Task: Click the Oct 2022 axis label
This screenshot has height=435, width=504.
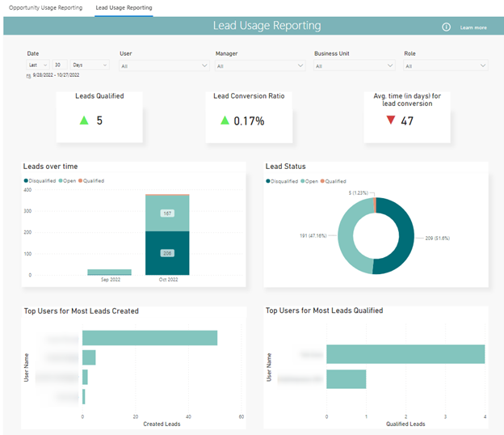Action: [168, 280]
